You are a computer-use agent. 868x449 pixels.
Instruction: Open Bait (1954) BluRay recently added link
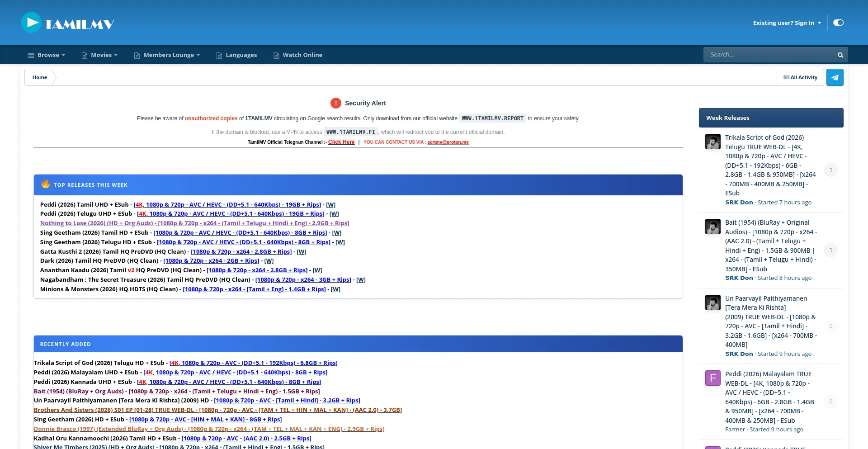tap(177, 391)
